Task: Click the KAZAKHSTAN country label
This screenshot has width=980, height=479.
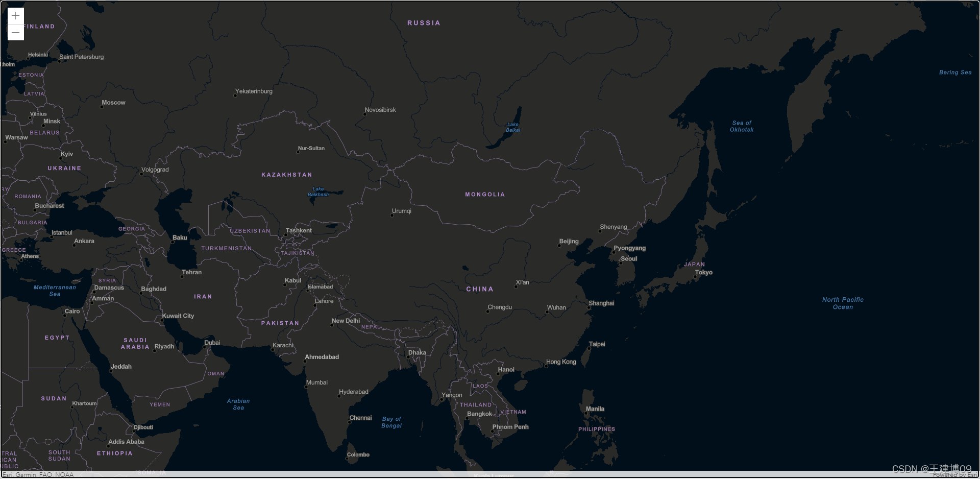Action: [287, 175]
